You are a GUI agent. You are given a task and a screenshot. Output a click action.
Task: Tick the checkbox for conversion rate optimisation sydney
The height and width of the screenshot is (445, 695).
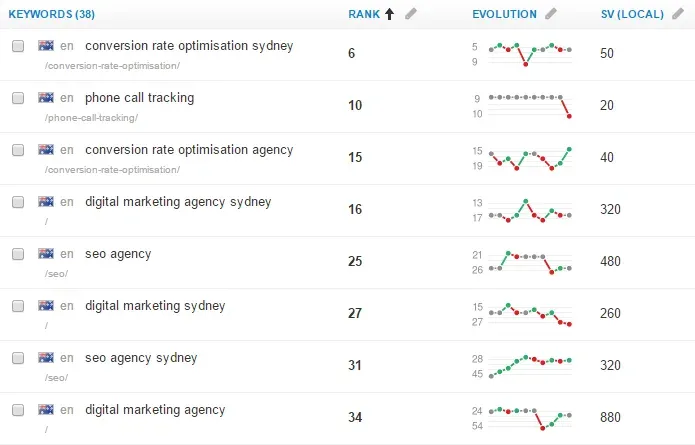click(x=18, y=46)
